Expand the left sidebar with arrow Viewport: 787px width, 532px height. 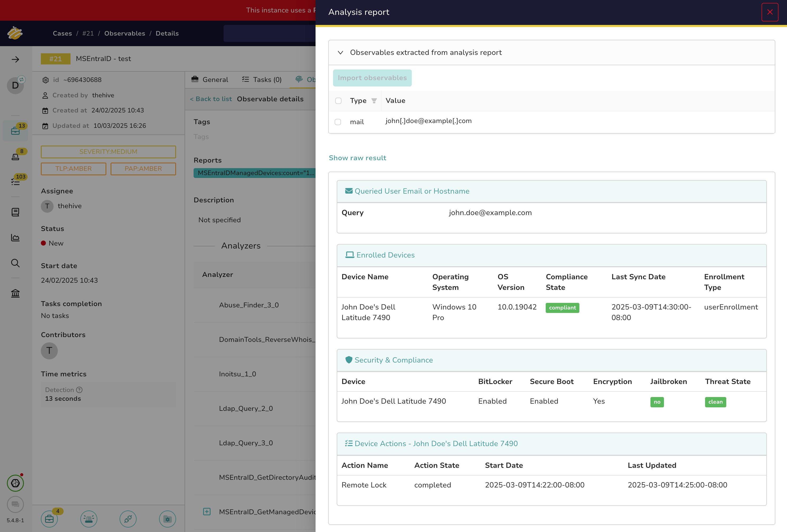(15, 60)
